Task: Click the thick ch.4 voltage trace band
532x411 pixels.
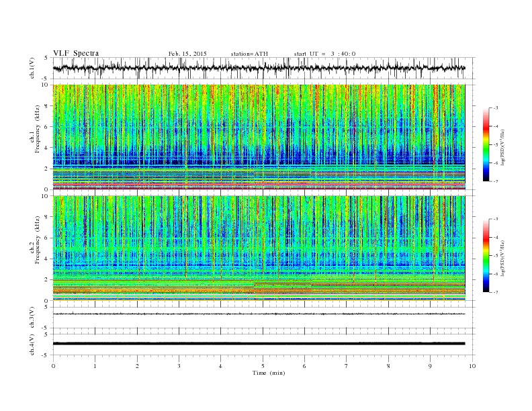Action: [x=259, y=344]
